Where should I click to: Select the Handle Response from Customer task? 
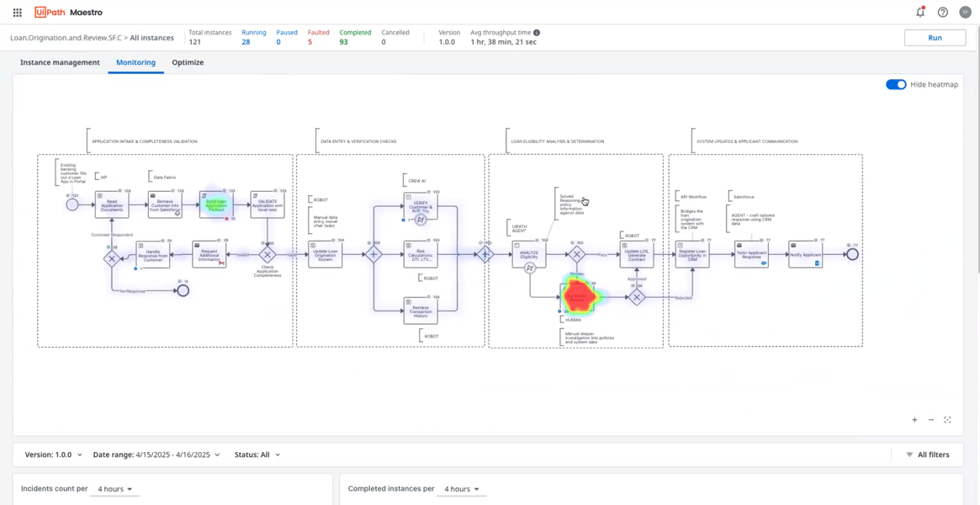coord(153,255)
